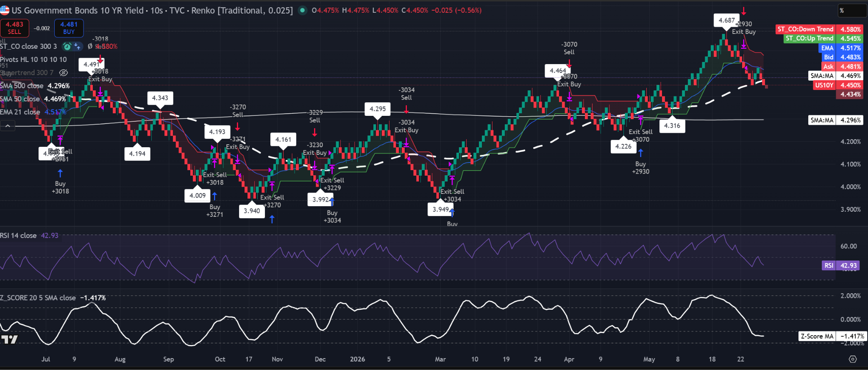The width and height of the screenshot is (868, 370).
Task: Select the ST_CO close 300 3 legend
Action: coord(28,46)
